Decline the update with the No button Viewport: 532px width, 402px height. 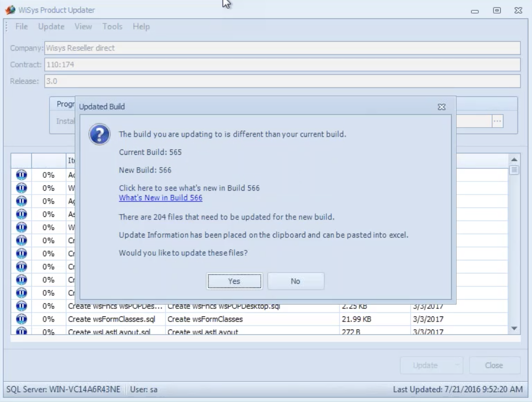point(295,281)
